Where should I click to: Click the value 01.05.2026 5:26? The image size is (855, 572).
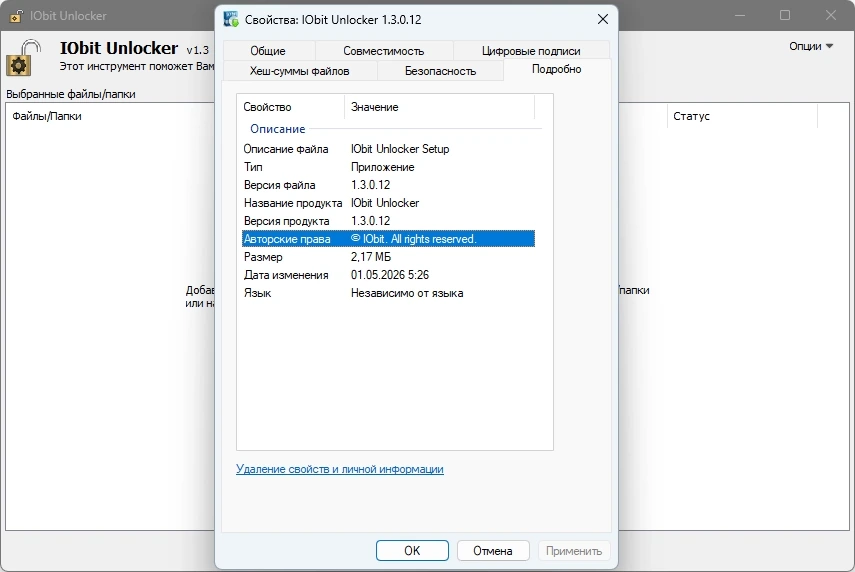(390, 275)
